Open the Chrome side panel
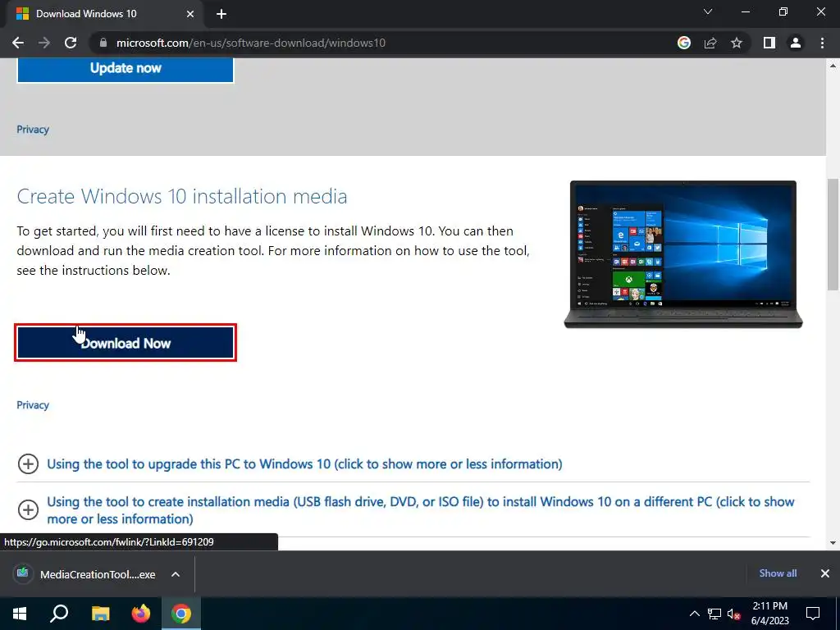Screen dimensions: 840x630 pos(769,43)
